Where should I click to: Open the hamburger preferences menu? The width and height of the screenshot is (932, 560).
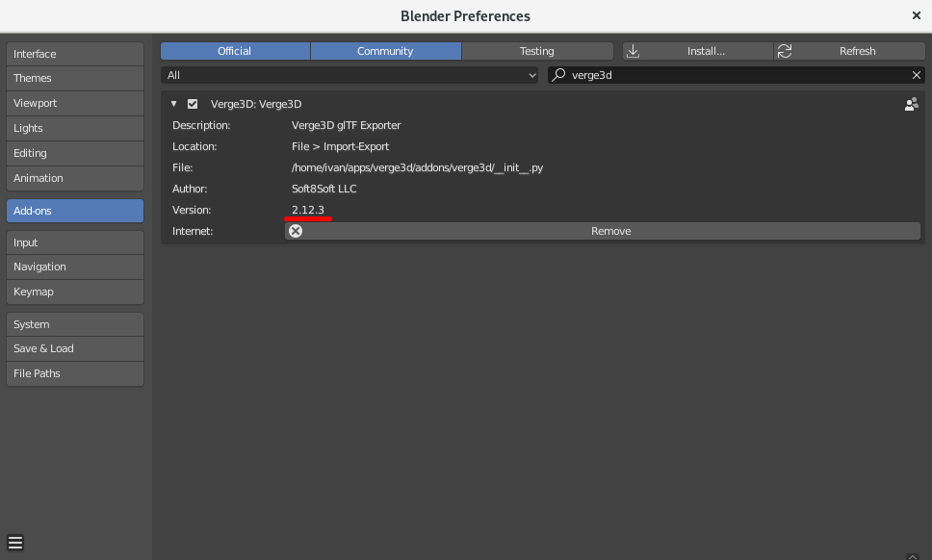pos(15,543)
